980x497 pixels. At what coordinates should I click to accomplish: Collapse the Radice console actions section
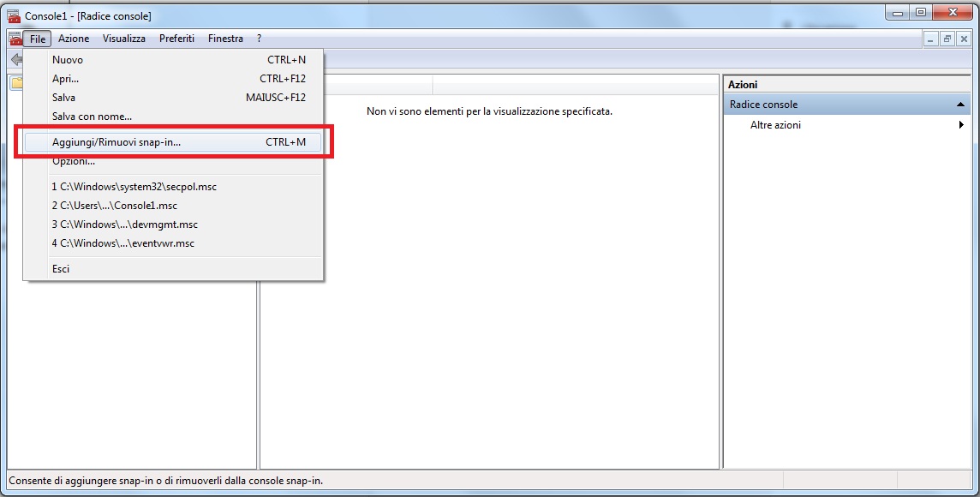[960, 105]
